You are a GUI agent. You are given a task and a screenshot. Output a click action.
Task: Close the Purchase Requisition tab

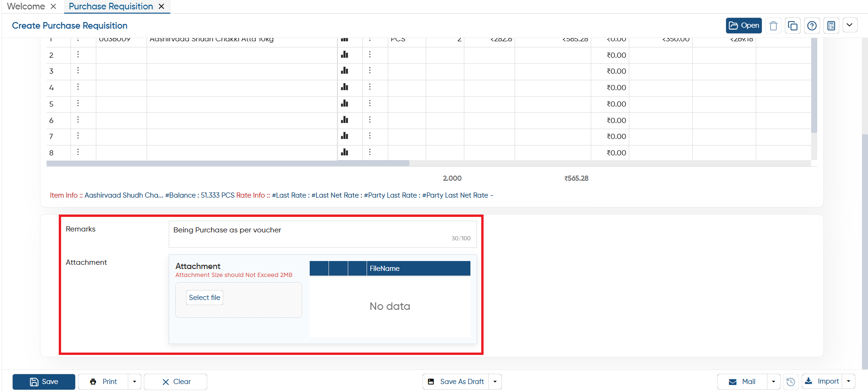(162, 7)
